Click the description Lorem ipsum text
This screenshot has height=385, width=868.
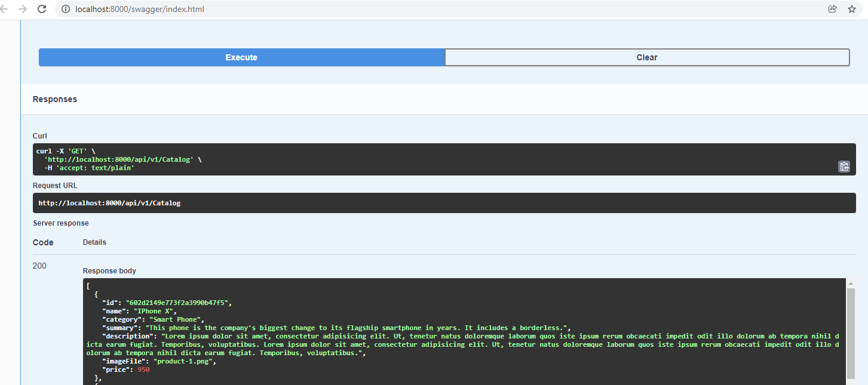click(463, 344)
